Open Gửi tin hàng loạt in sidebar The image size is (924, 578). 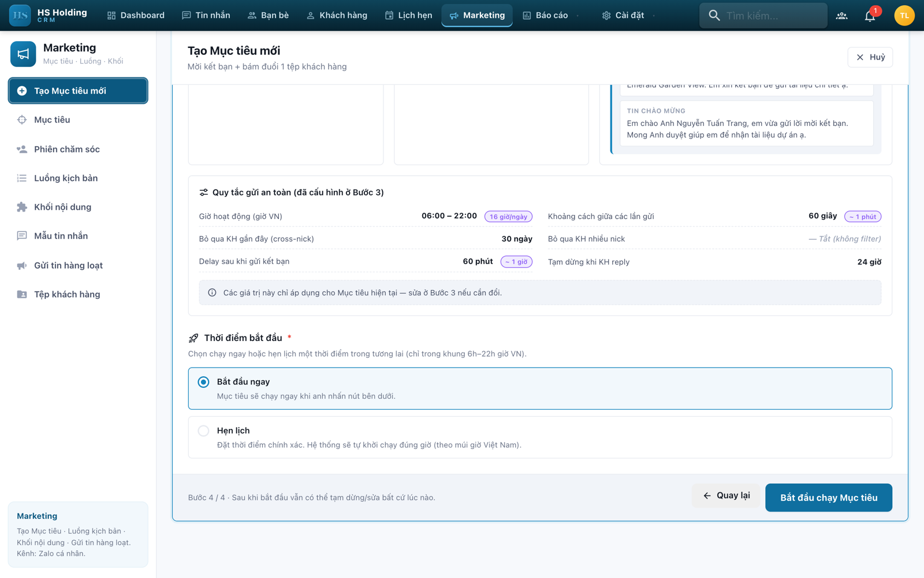[78, 265]
